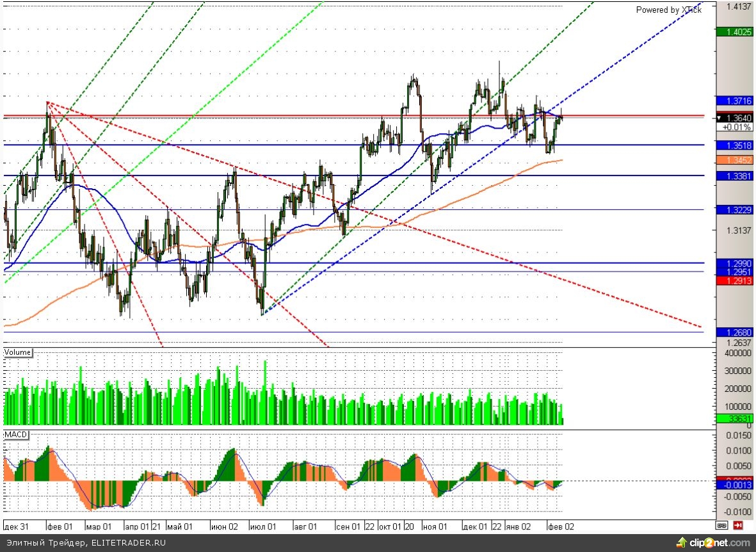This screenshot has height=552, width=756.
Task: Select the blue 1.2951 level label
Action: (734, 272)
